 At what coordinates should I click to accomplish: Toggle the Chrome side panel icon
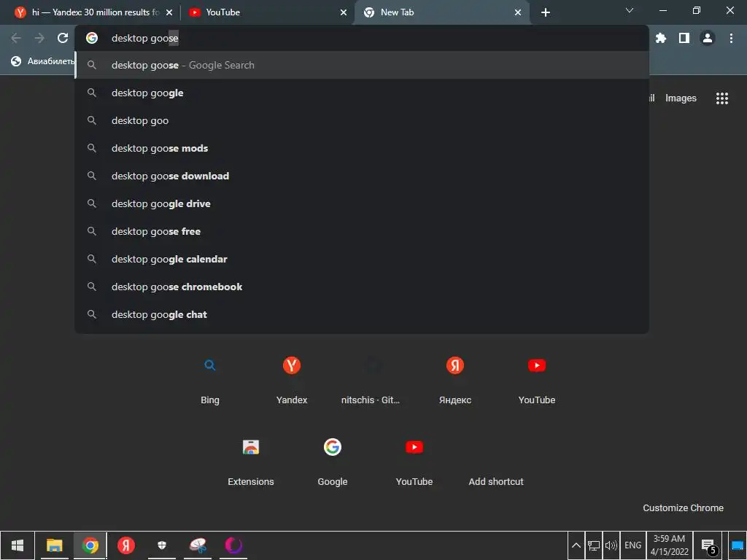coord(684,38)
